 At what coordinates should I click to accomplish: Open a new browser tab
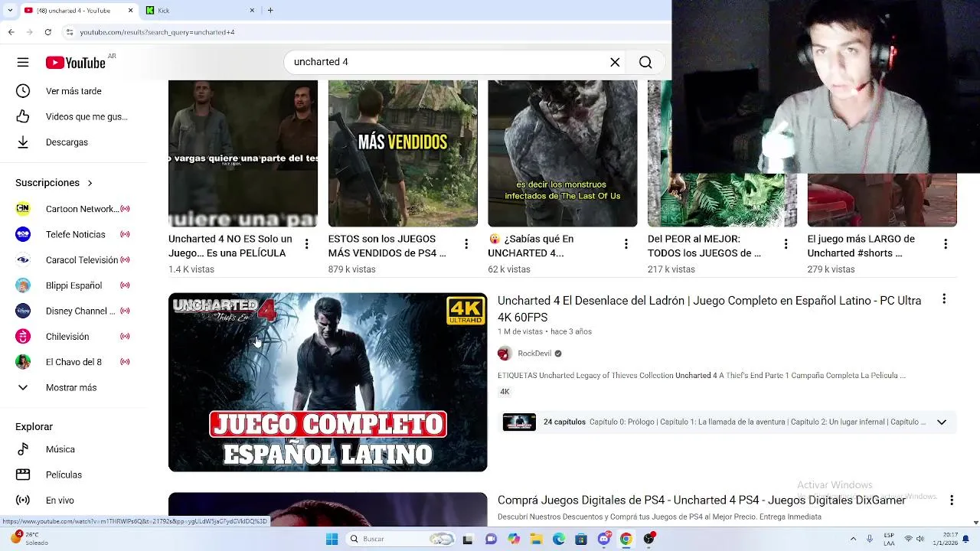(270, 11)
